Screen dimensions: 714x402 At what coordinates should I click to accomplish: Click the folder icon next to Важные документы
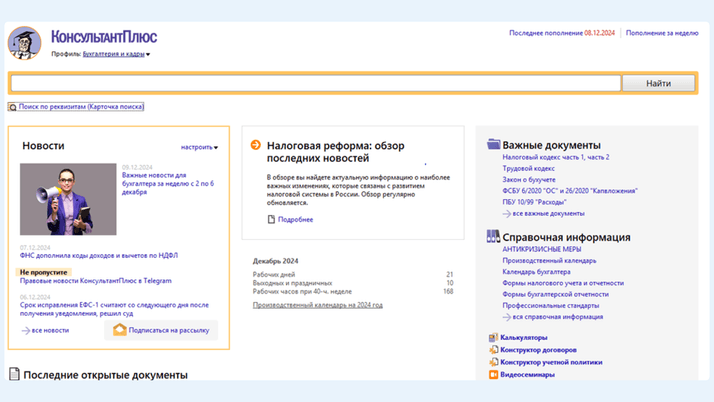493,145
